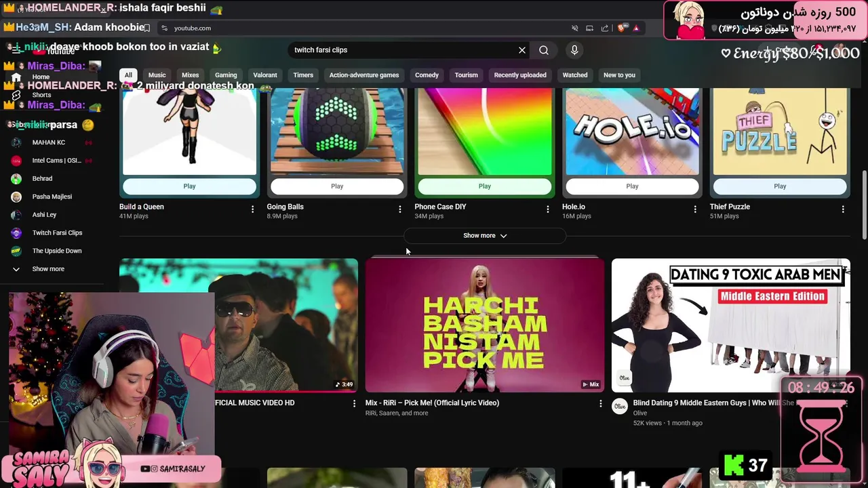Open options for Going Balls
Image resolution: width=868 pixels, height=488 pixels.
pos(400,209)
